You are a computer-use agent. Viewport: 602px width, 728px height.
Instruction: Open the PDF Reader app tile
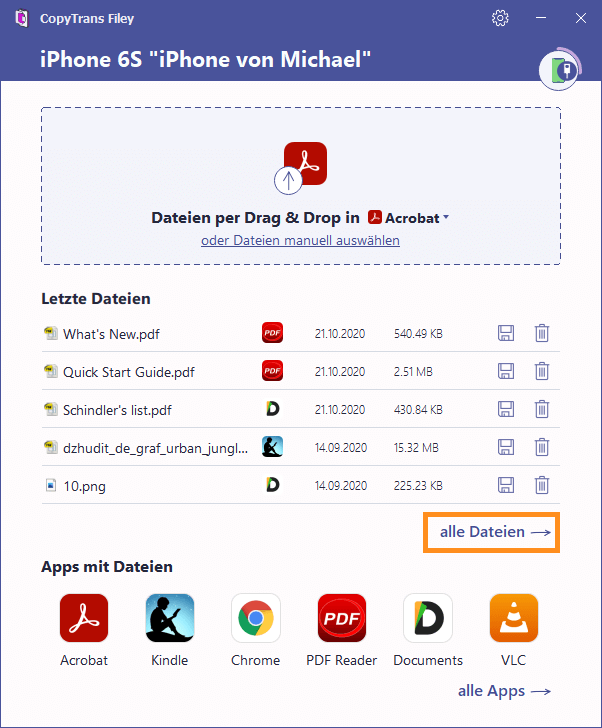342,630
